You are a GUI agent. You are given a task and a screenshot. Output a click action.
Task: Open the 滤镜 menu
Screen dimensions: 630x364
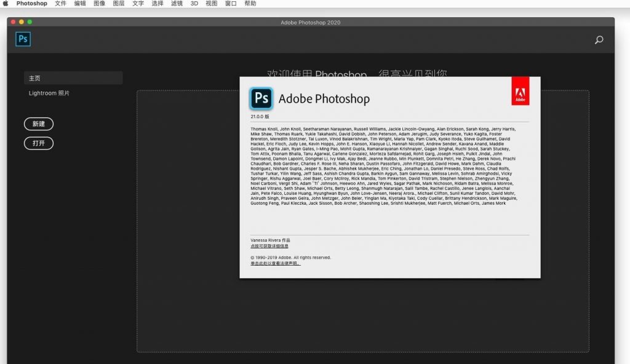pos(177,3)
